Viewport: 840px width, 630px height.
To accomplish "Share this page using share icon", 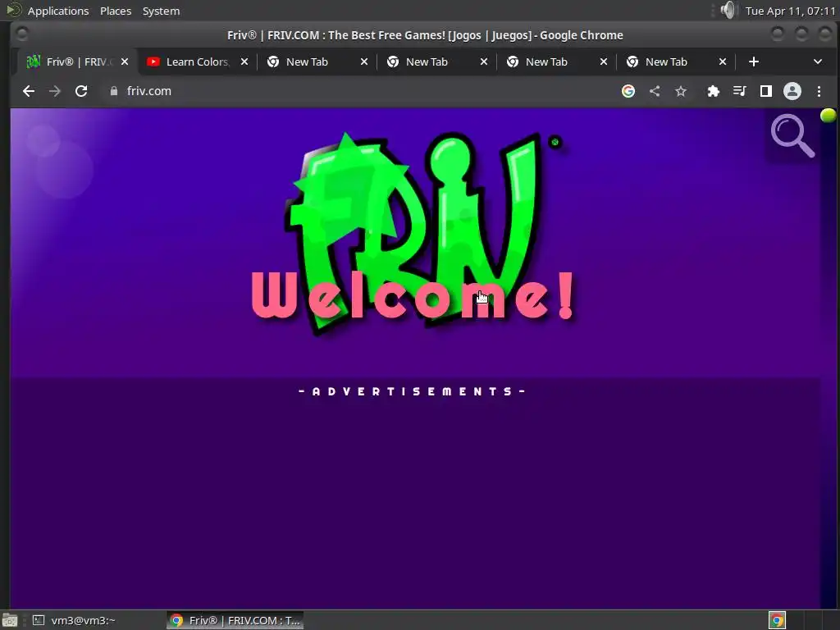I will pyautogui.click(x=655, y=91).
